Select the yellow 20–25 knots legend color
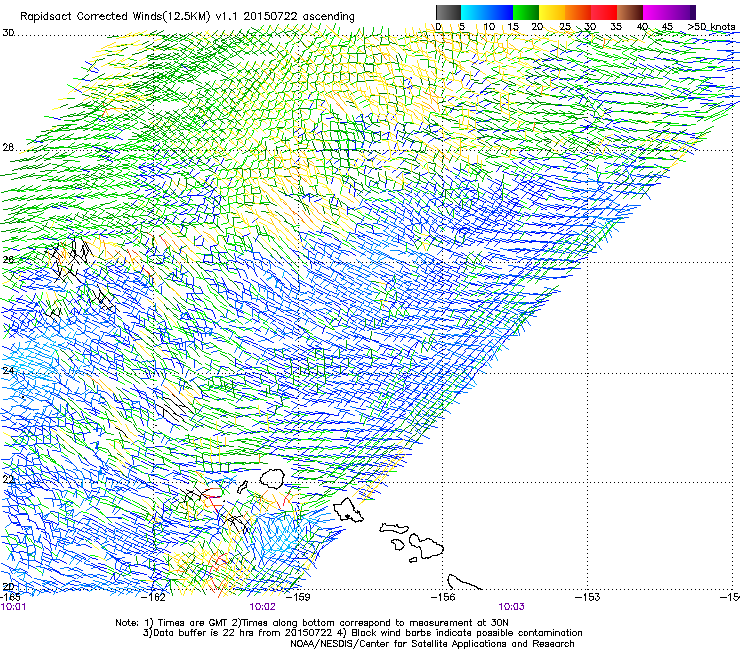The image size is (740, 650). 552,12
